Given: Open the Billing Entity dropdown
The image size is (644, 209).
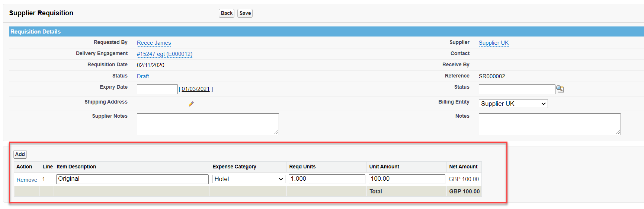Looking at the screenshot, I should click(x=513, y=104).
